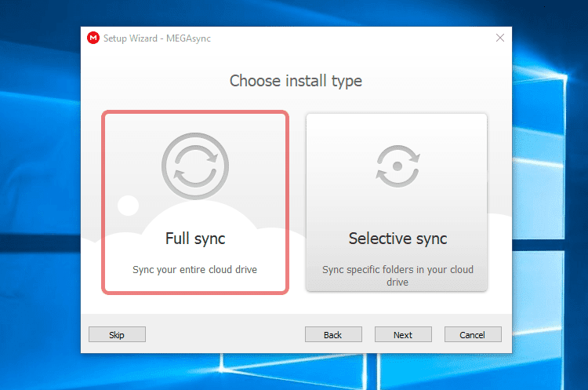The image size is (588, 390).
Task: Click the 'Sync specific folders in your cloud drive' text
Action: coord(397,276)
